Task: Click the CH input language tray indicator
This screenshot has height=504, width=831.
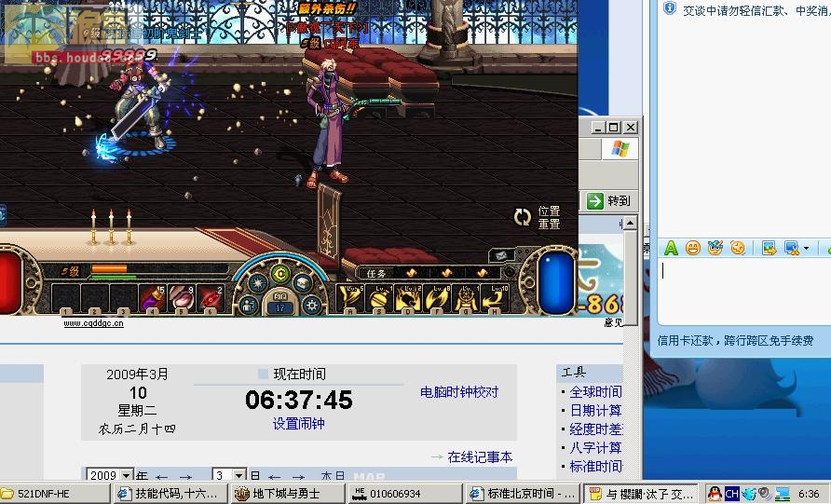Action: coord(732,494)
